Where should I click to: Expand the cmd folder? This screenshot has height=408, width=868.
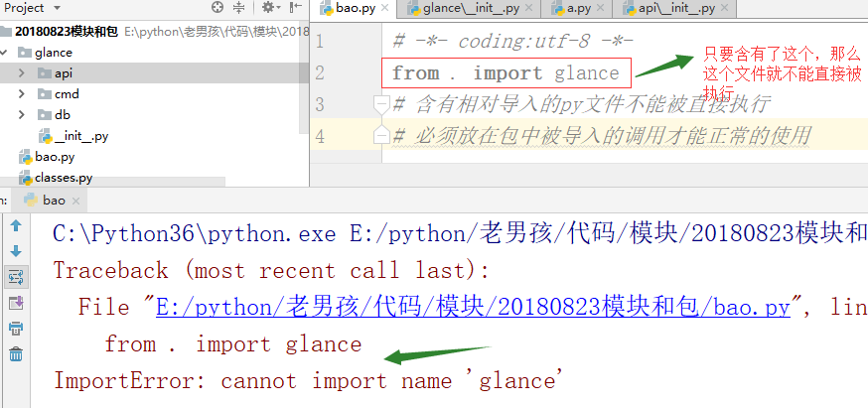pyautogui.click(x=22, y=94)
